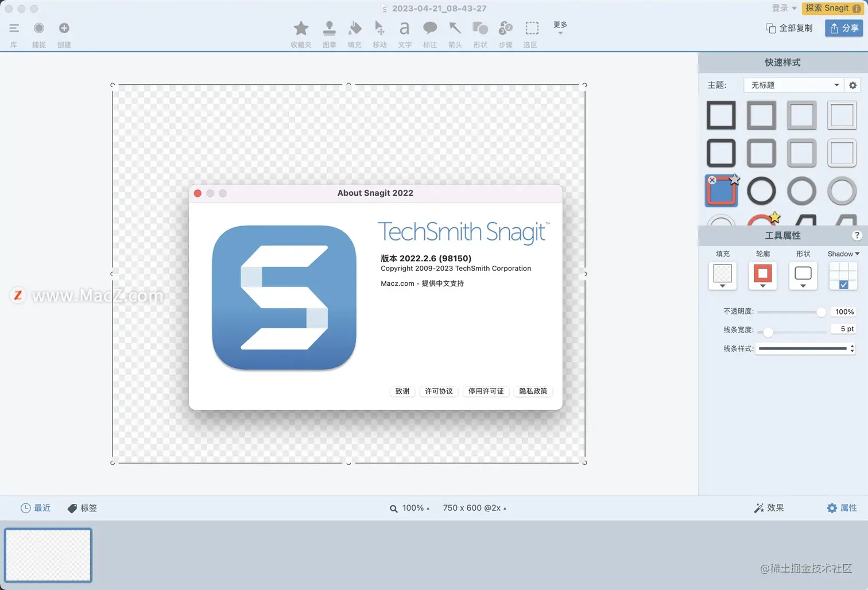Select the Text tool
The image size is (868, 590).
point(405,28)
